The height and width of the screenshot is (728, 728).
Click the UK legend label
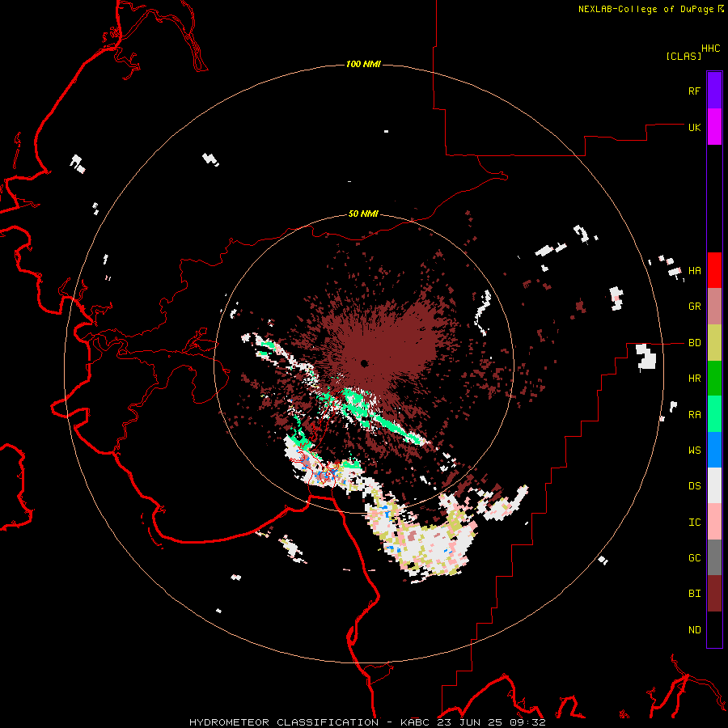point(695,127)
